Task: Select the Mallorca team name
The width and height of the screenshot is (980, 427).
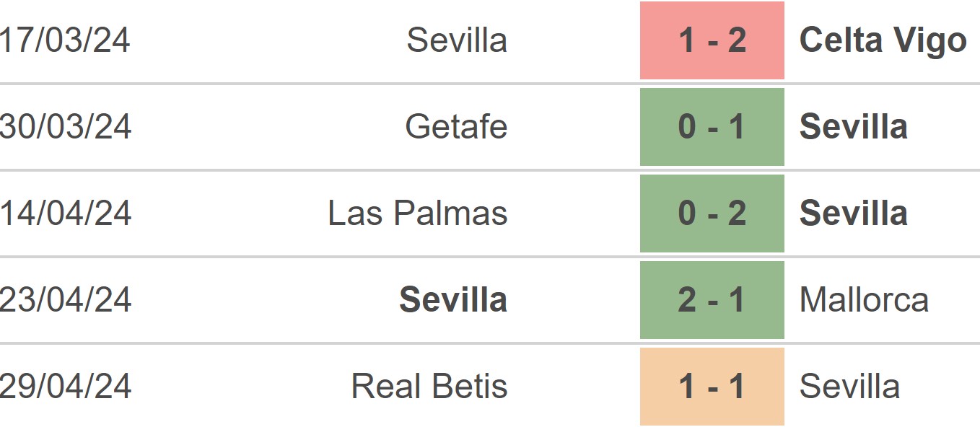Action: (864, 300)
